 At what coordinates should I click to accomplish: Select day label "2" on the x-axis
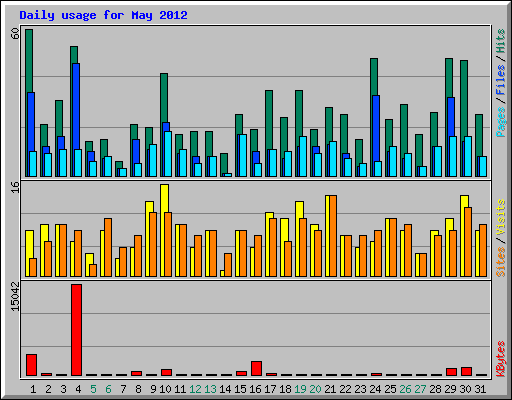(x=48, y=389)
